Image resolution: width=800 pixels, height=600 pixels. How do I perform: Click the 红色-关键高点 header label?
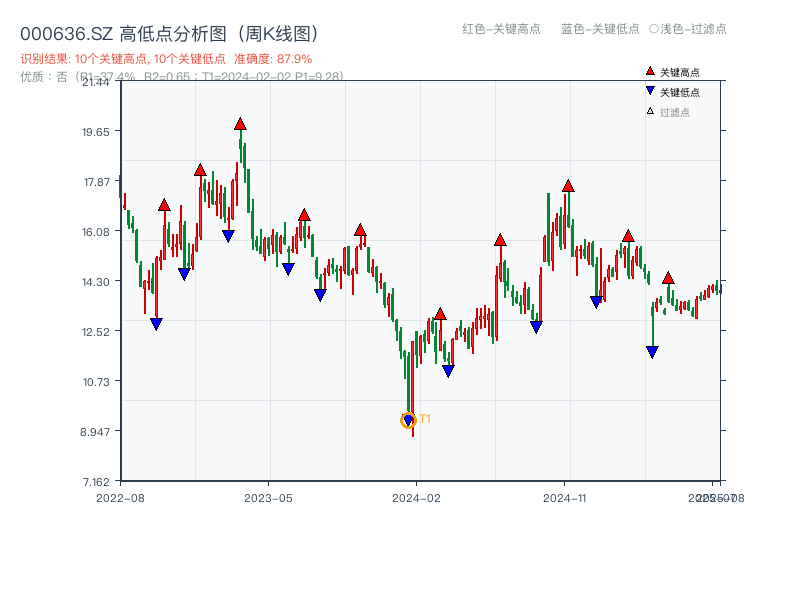(501, 29)
